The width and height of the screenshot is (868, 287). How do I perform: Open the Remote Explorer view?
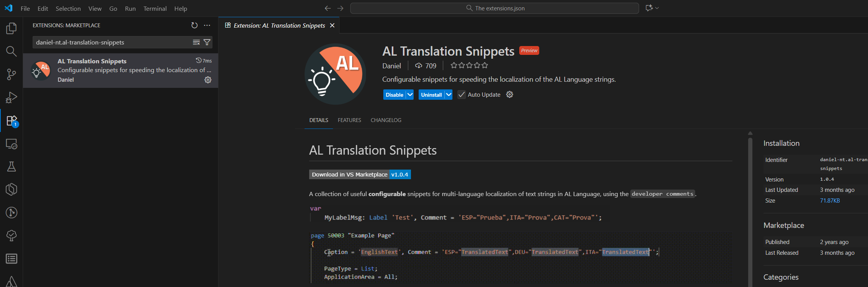[12, 143]
